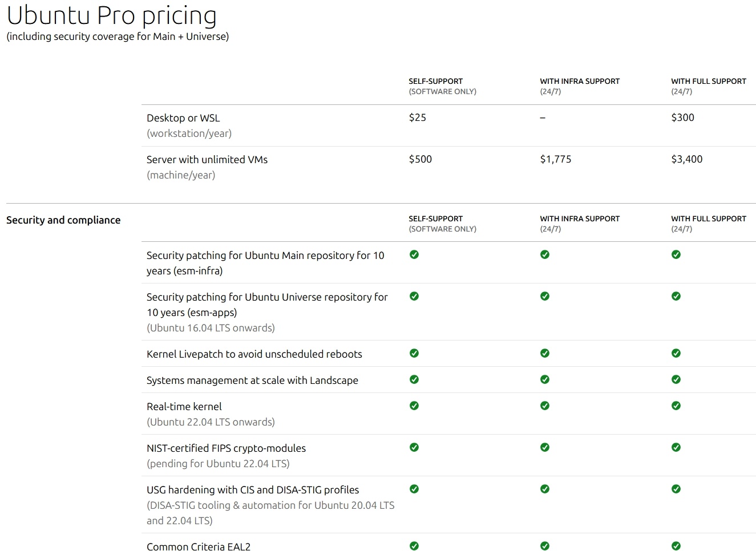Click the 'Real-time kernel' feature label
The height and width of the screenshot is (551, 756).
coord(184,407)
